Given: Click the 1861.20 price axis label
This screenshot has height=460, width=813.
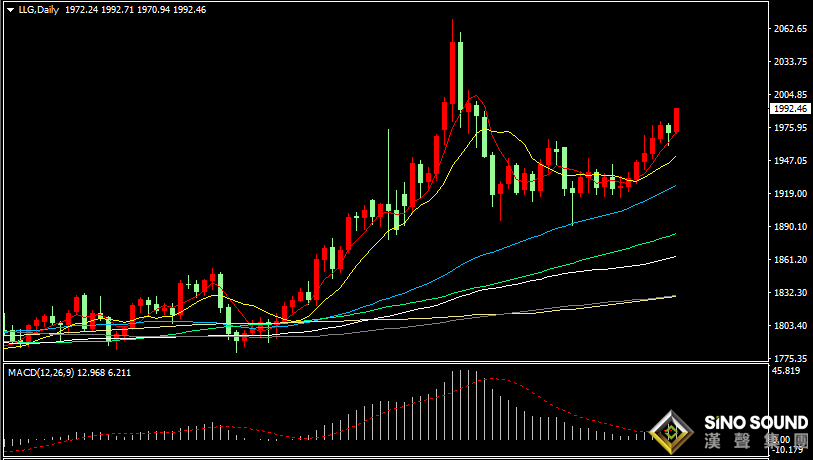Looking at the screenshot, I should (791, 259).
